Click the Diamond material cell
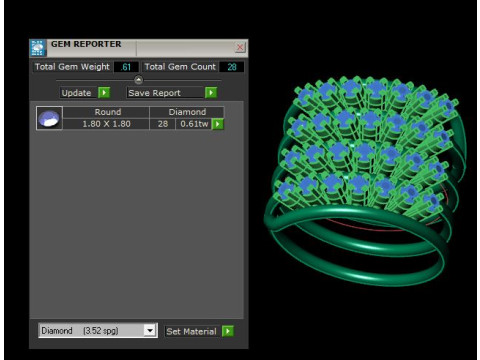 (x=187, y=112)
